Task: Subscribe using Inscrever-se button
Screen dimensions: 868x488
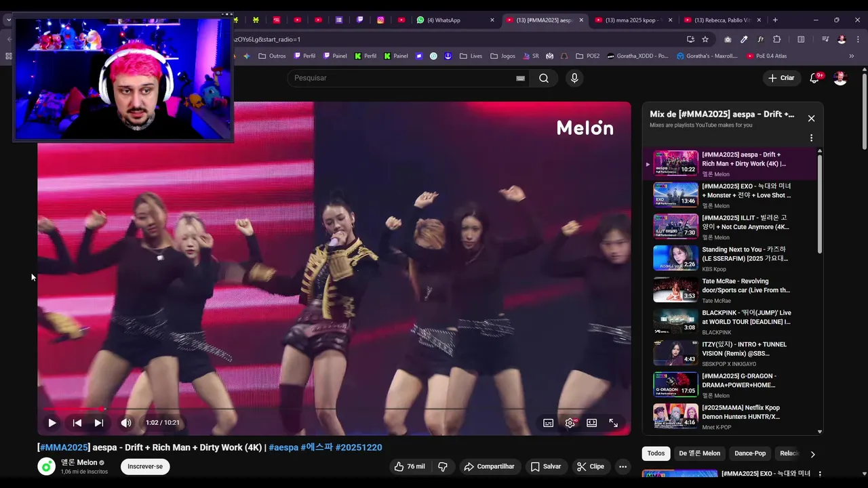Action: click(145, 466)
